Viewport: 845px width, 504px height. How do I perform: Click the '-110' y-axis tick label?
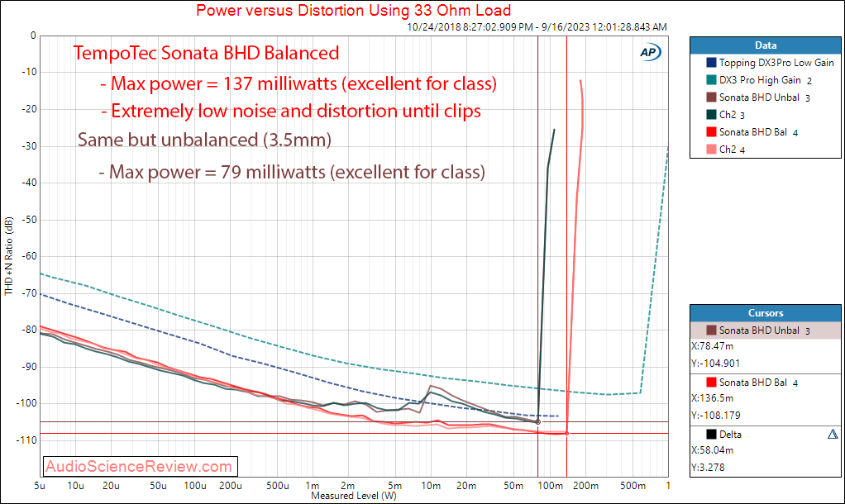point(26,440)
